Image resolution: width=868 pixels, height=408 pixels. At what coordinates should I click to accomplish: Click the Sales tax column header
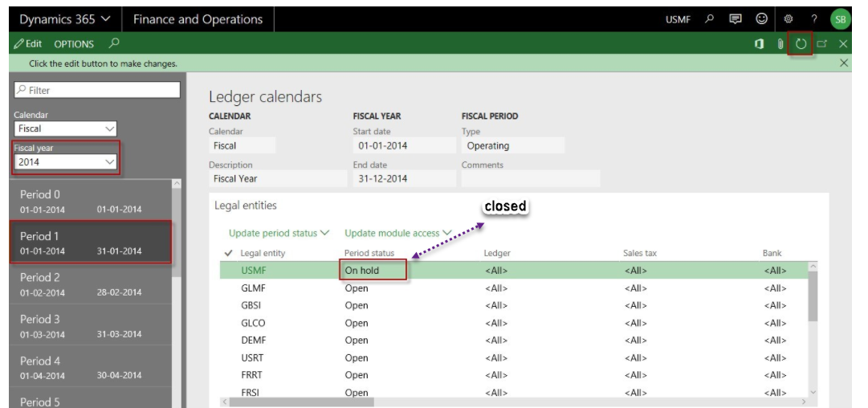[640, 253]
